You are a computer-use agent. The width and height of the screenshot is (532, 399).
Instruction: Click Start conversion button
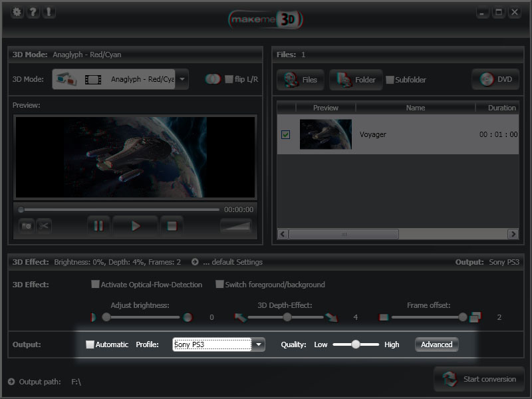pyautogui.click(x=479, y=379)
